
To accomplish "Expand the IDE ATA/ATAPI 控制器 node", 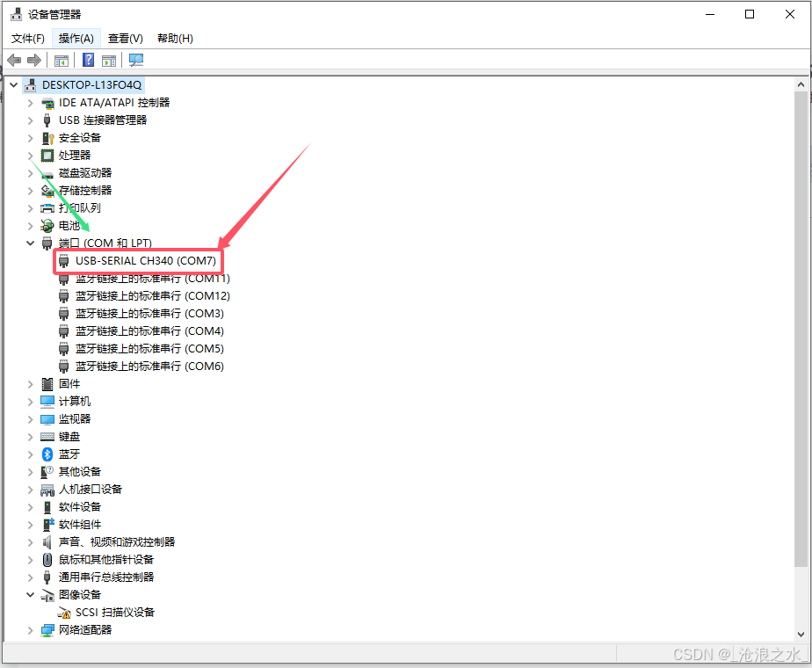I will [x=31, y=103].
